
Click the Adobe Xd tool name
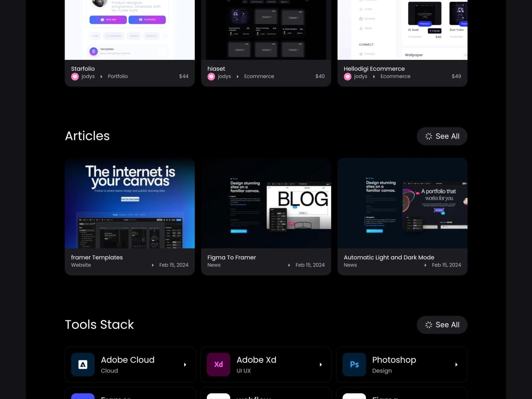[256, 360]
